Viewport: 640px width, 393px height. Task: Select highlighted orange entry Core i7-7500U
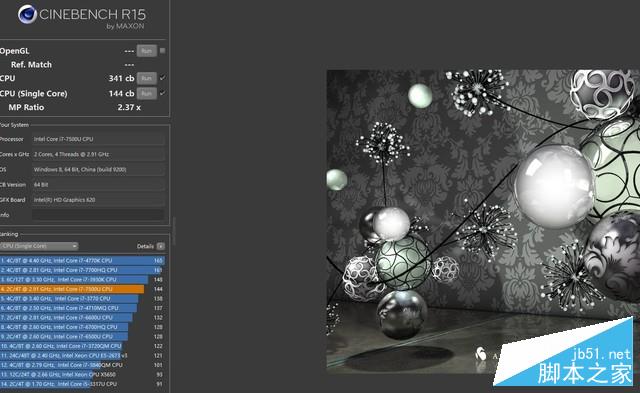tap(82, 289)
